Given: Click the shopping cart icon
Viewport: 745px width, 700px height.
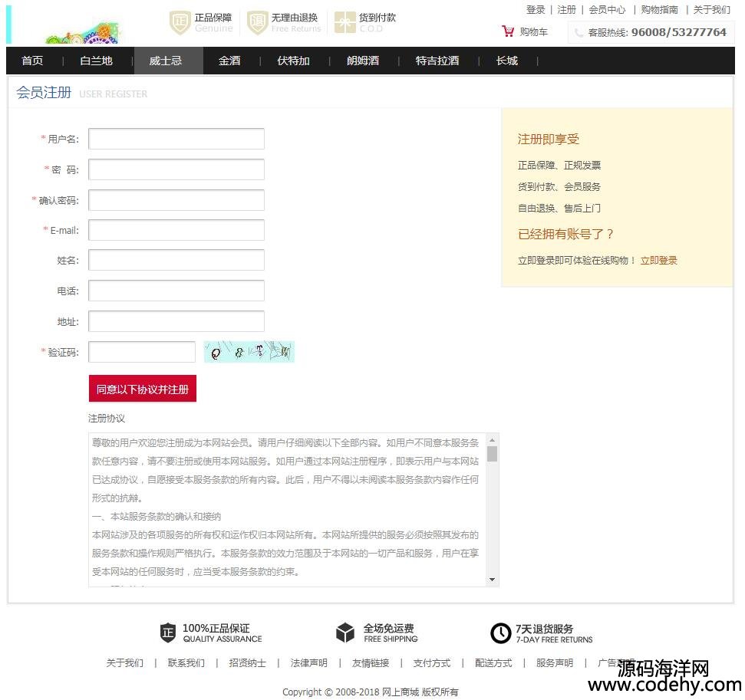Looking at the screenshot, I should tap(508, 31).
